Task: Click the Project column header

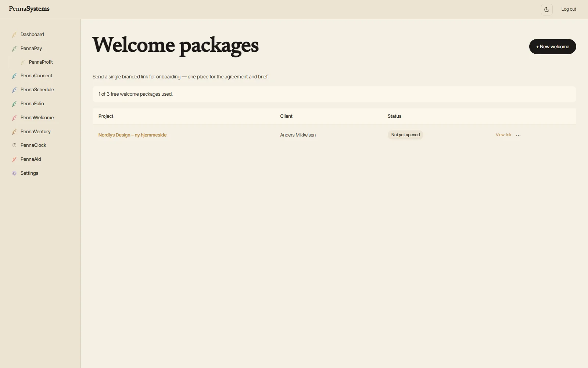Action: pyautogui.click(x=106, y=116)
